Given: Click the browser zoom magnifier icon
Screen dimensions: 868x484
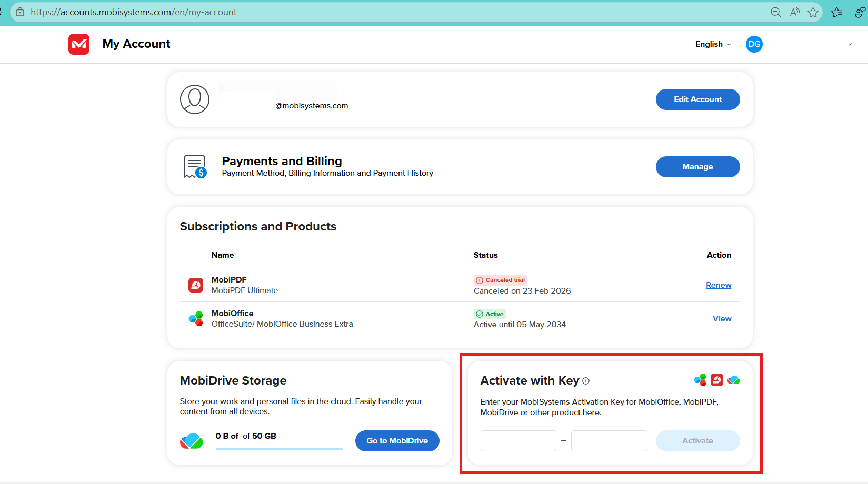Looking at the screenshot, I should [775, 12].
